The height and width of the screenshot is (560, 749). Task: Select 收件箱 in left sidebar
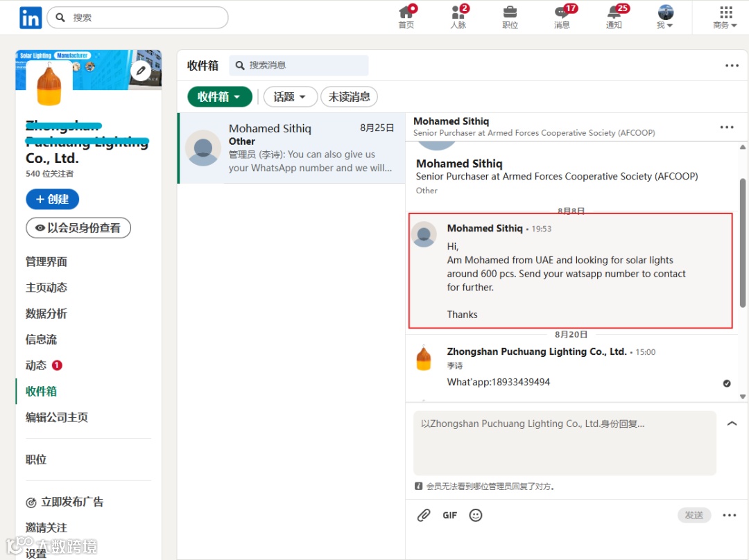tap(41, 392)
